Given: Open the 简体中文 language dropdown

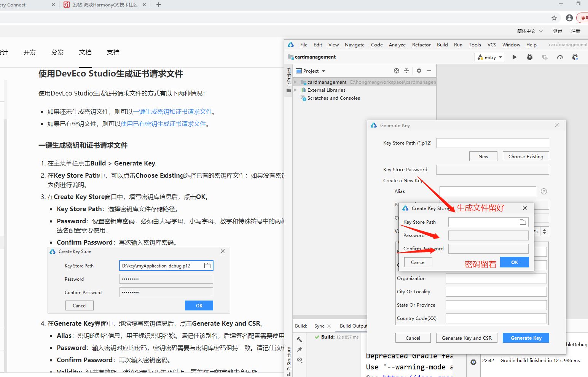Looking at the screenshot, I should [x=530, y=31].
